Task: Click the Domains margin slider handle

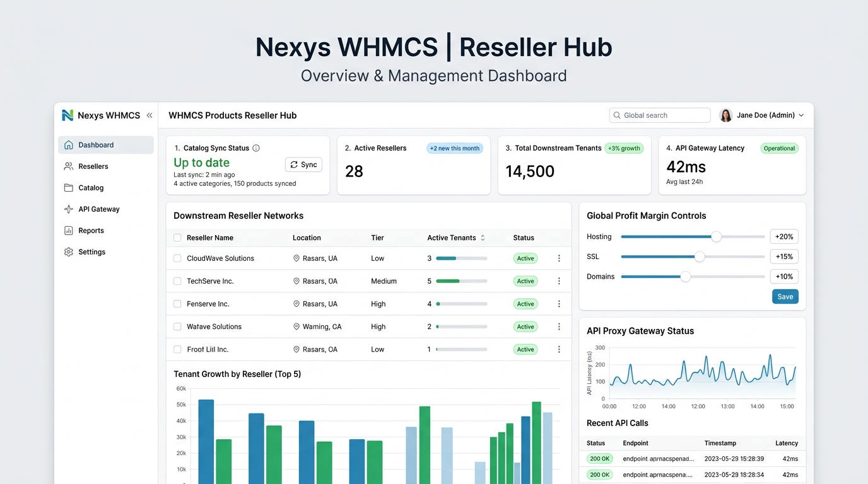Action: point(686,277)
